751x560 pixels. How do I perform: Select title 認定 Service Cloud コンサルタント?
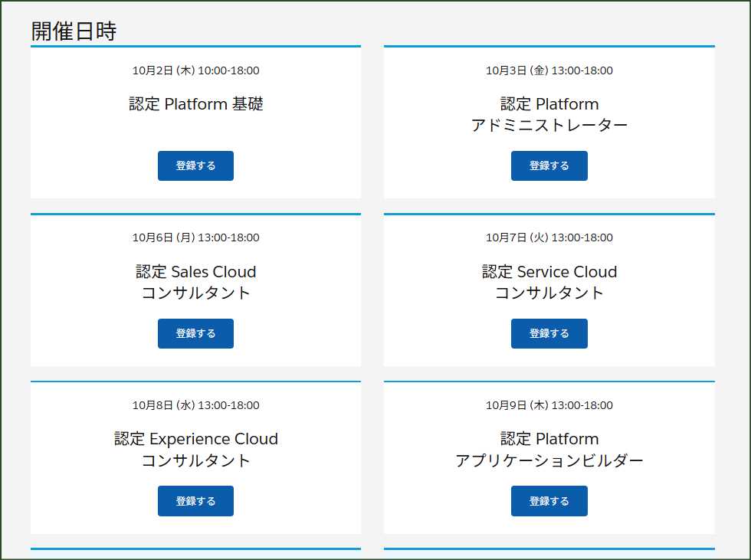(549, 282)
